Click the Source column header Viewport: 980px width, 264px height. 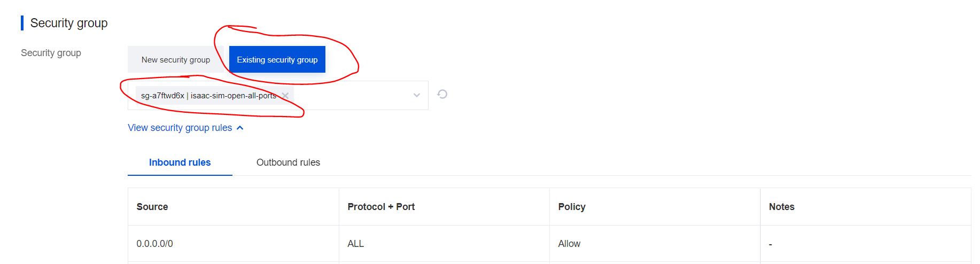coord(152,207)
